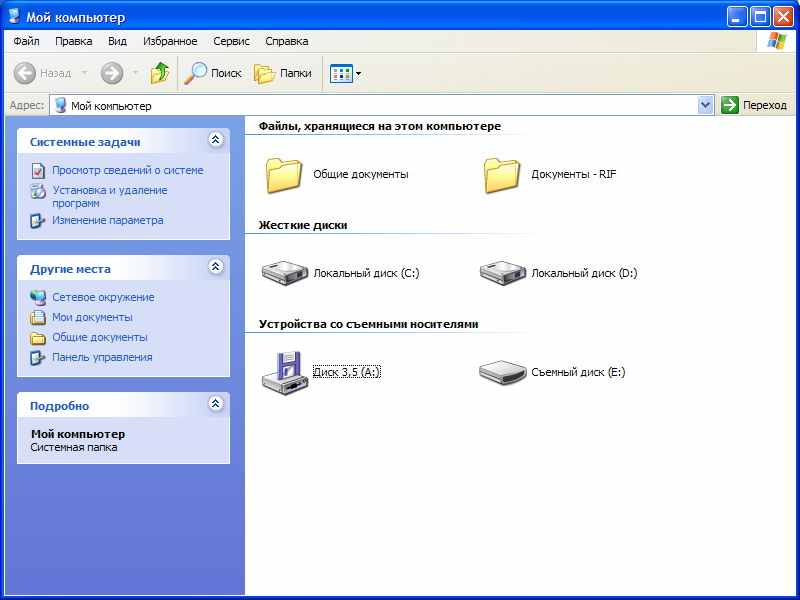
Task: Click the Подробно header text
Action: coord(59,406)
